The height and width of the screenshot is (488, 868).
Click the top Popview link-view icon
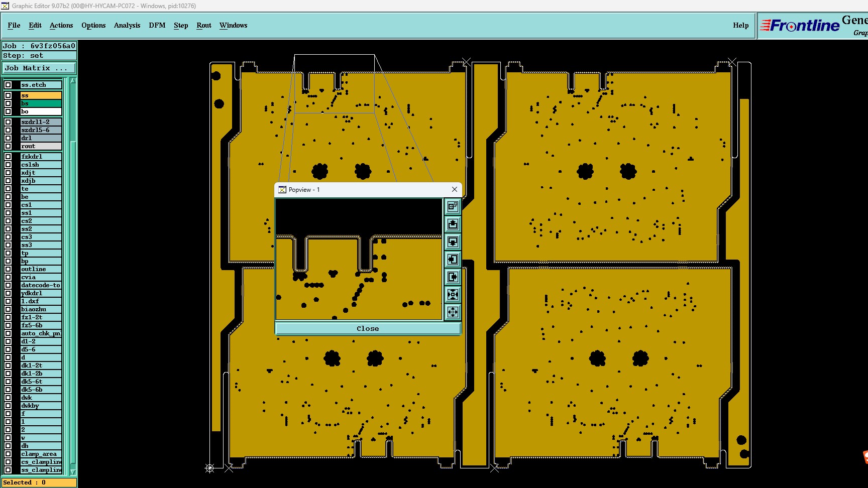pyautogui.click(x=453, y=206)
